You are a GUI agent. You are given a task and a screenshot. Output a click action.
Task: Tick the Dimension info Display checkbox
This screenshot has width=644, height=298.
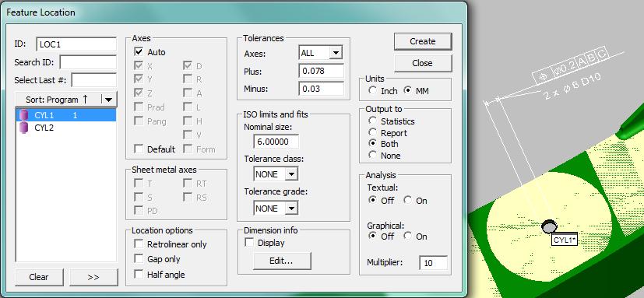249,243
